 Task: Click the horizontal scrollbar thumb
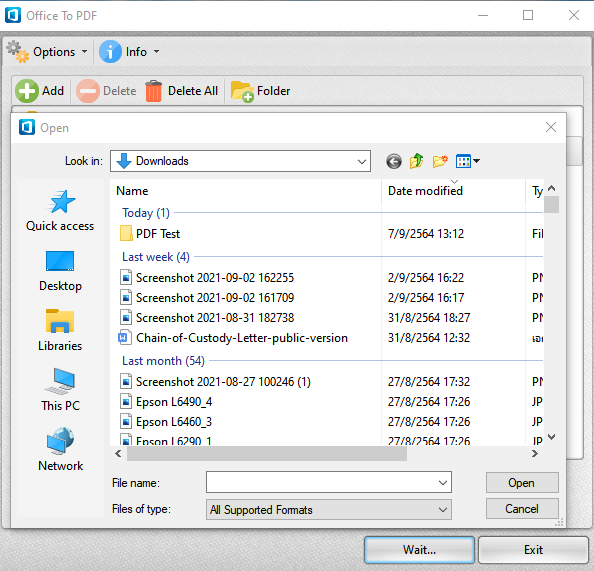pyautogui.click(x=267, y=454)
